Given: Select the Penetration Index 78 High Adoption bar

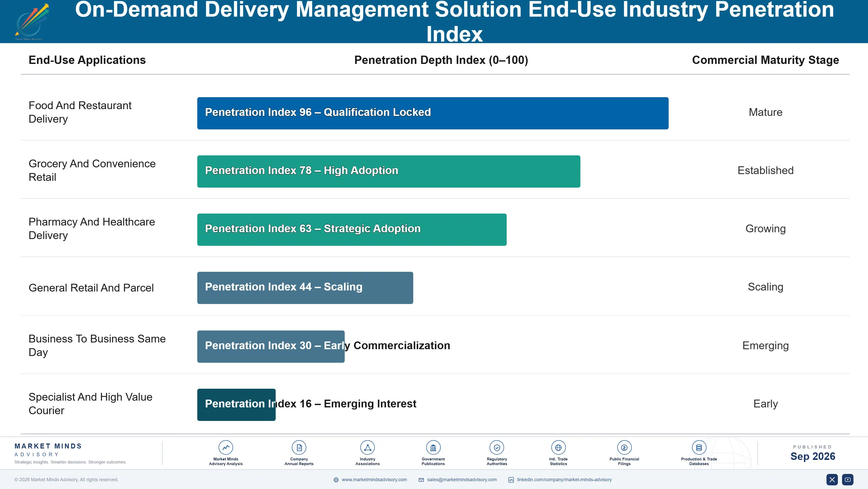Looking at the screenshot, I should point(389,171).
